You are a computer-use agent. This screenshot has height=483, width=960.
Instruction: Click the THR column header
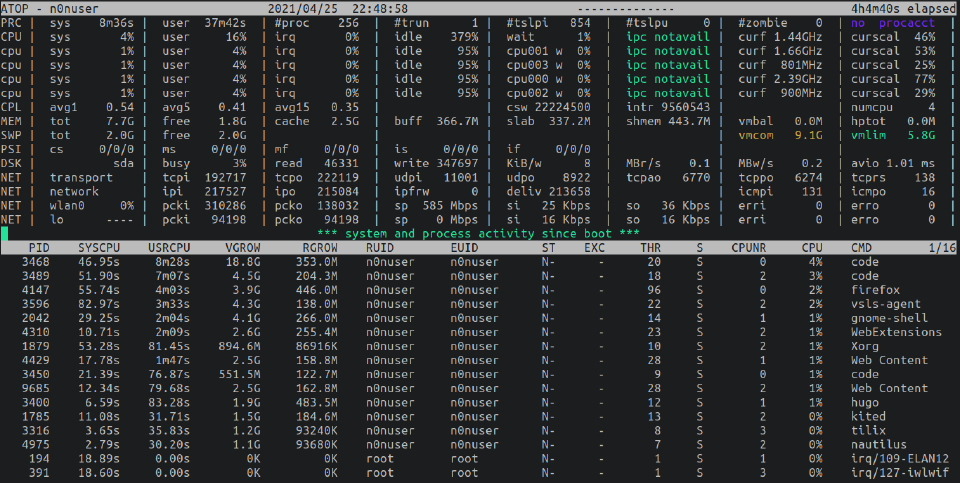[x=650, y=247]
